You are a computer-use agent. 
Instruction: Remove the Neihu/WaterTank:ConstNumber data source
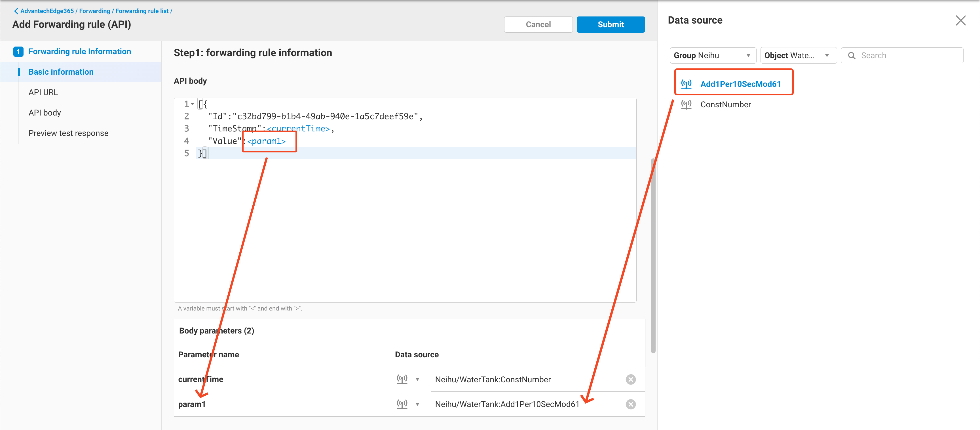pos(630,379)
